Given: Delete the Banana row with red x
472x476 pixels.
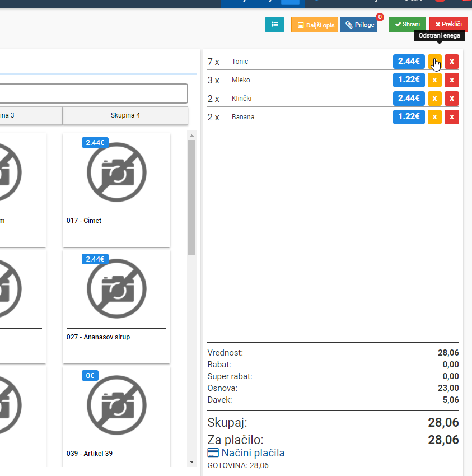Looking at the screenshot, I should point(452,117).
